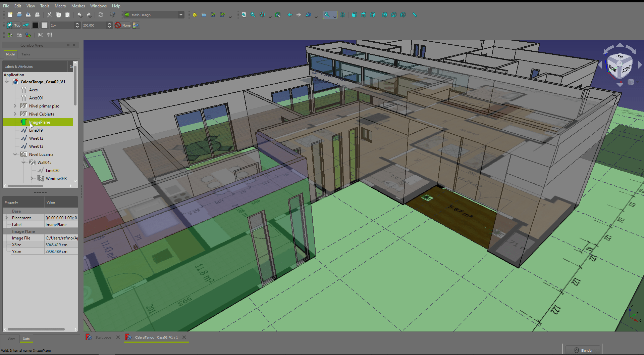Screen dimensions: 644x355
Task: Click the Import mesh icon
Action: (x=10, y=35)
